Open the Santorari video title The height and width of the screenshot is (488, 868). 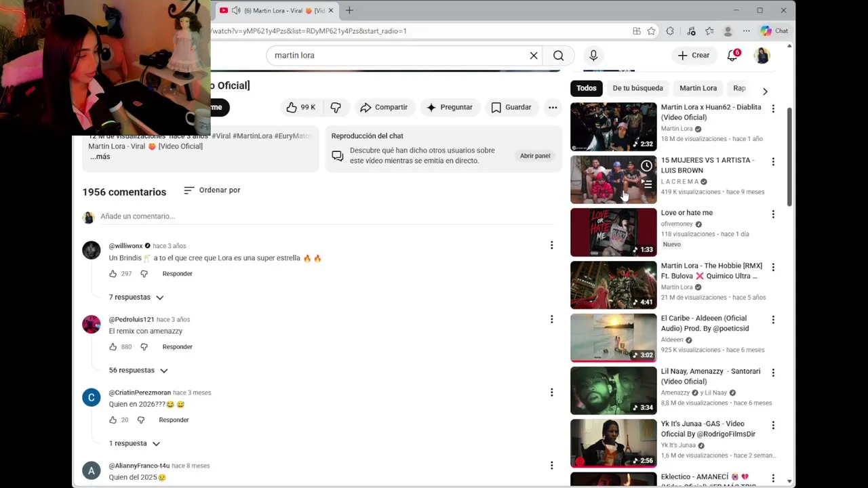[x=711, y=376]
